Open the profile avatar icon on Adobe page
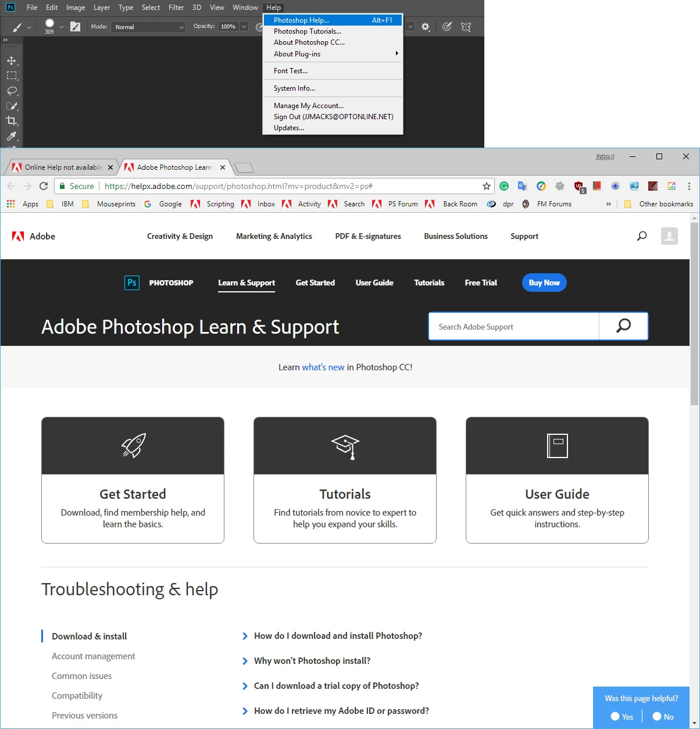Image resolution: width=700 pixels, height=729 pixels. [x=669, y=236]
